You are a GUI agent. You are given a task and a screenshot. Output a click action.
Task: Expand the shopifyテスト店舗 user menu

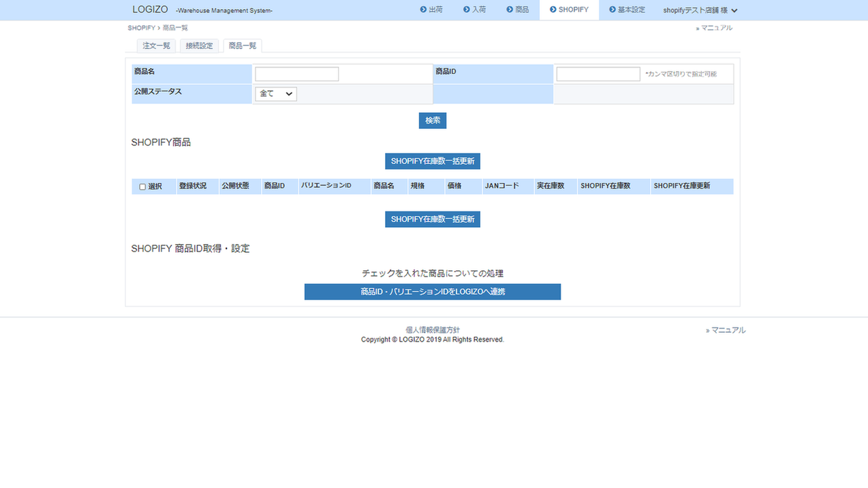pos(701,10)
